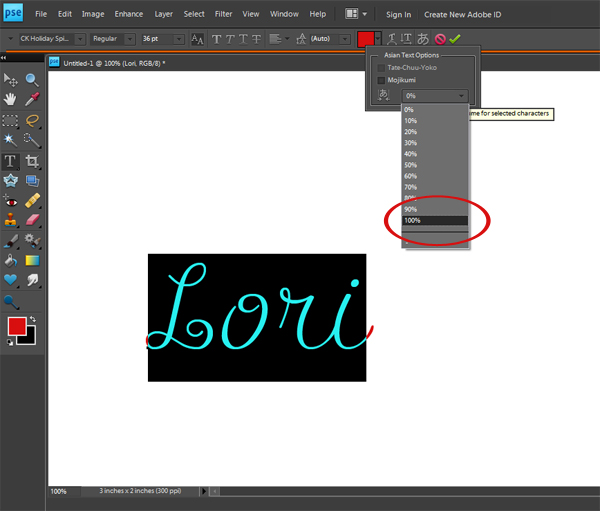This screenshot has width=600, height=511.
Task: Select the Hand tool
Action: coord(10,100)
